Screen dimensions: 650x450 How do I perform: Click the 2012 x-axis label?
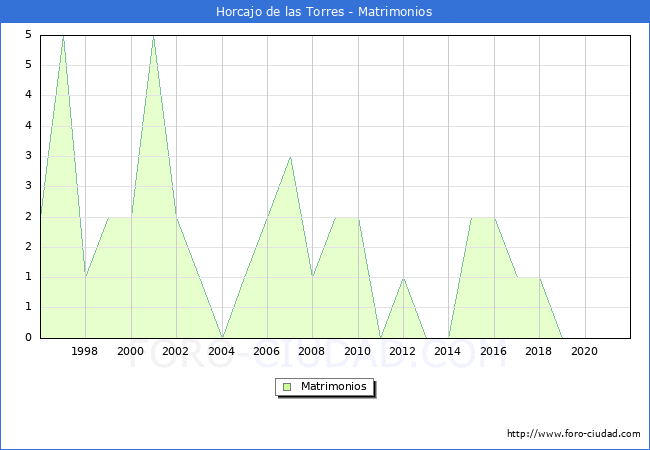403,351
